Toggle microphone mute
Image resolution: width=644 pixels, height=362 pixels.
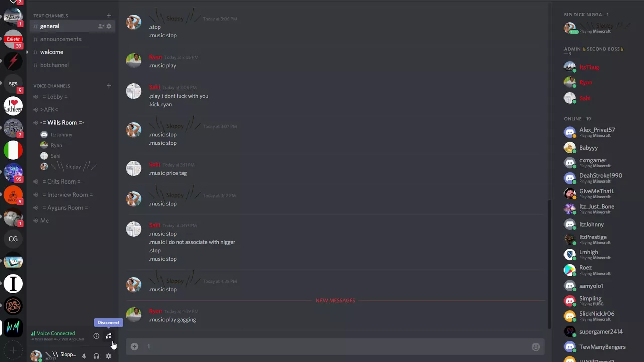pyautogui.click(x=84, y=356)
